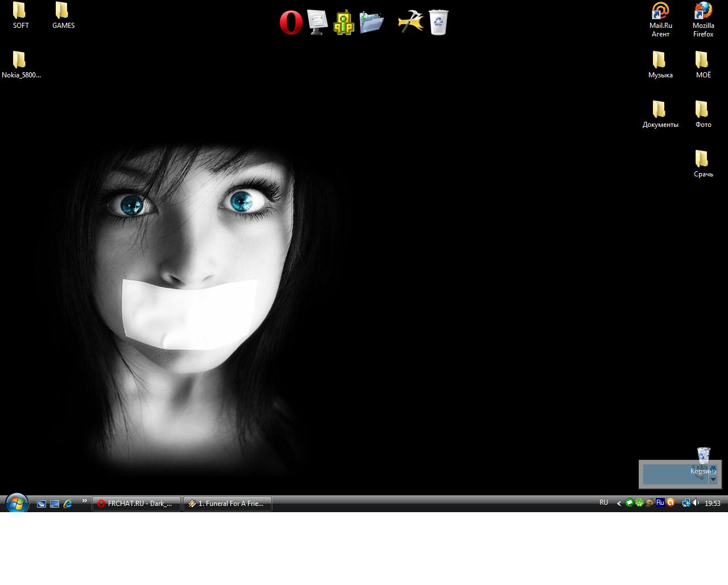Screen dimensions: 728x585
Task: Open the RU language bar selector
Action: (603, 502)
